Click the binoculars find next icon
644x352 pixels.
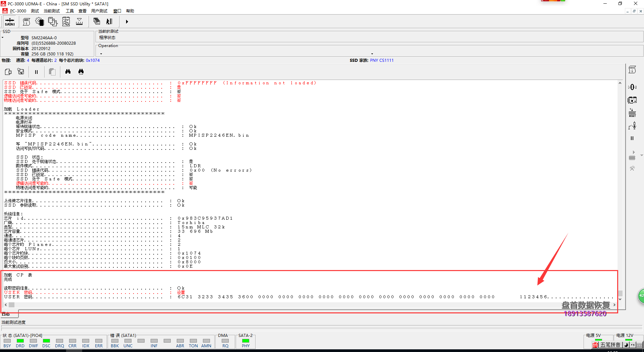(81, 72)
